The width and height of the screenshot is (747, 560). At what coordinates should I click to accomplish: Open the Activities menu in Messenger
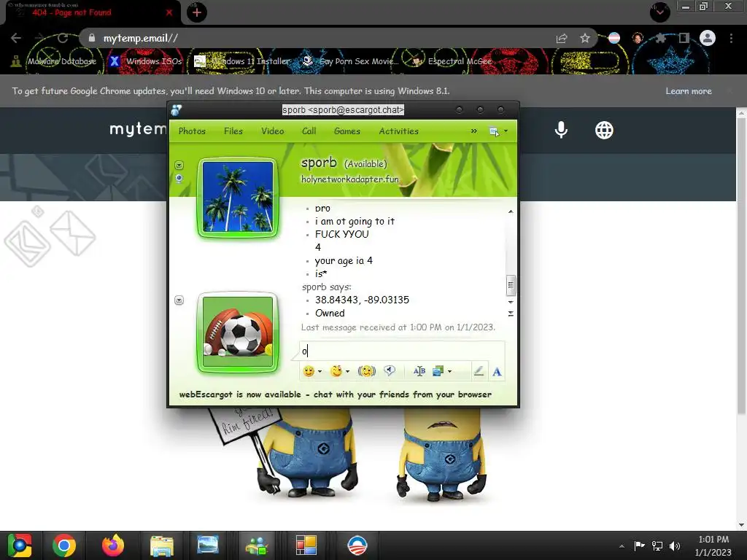pyautogui.click(x=399, y=131)
